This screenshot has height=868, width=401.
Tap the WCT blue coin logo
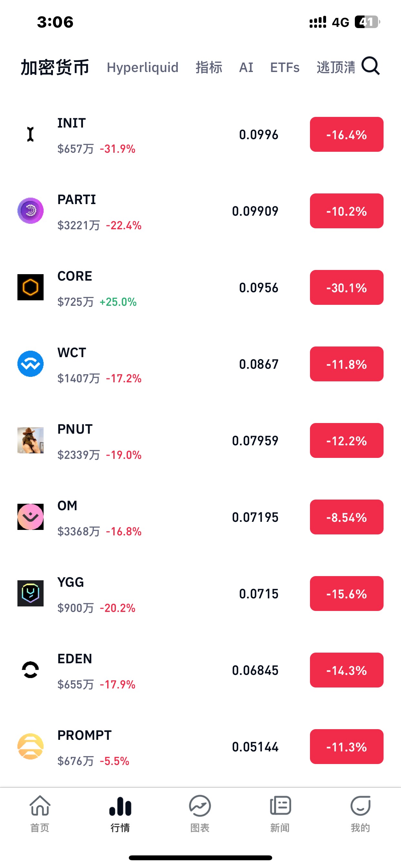pos(30,364)
